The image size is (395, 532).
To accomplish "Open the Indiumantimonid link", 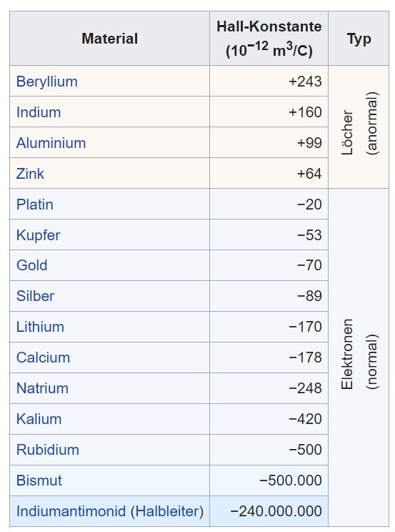I will click(x=71, y=511).
